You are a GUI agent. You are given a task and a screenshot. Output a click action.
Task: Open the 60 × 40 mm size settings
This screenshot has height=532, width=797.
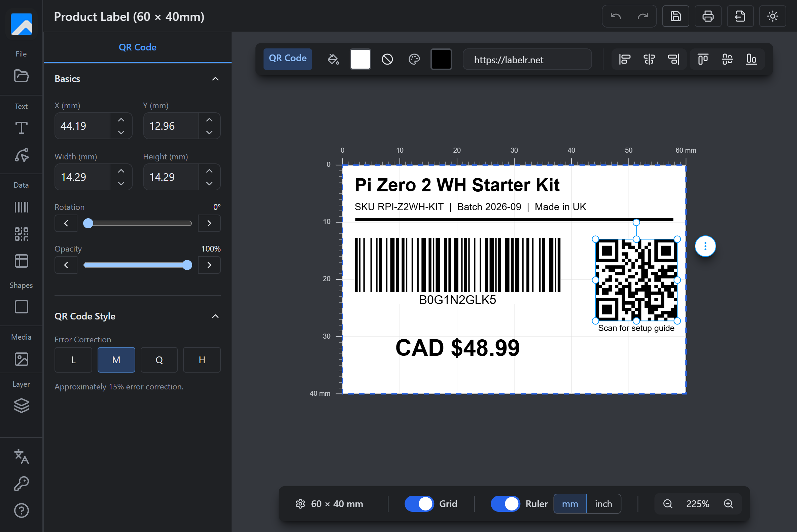329,503
